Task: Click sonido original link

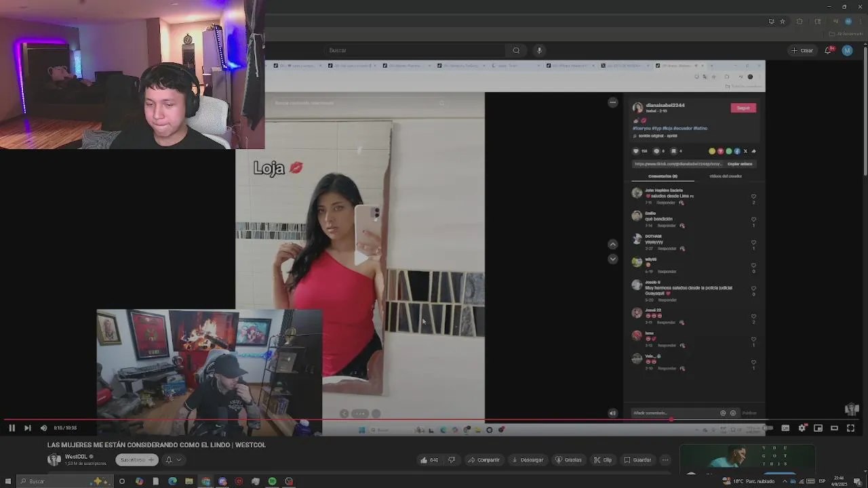Action: (658, 136)
